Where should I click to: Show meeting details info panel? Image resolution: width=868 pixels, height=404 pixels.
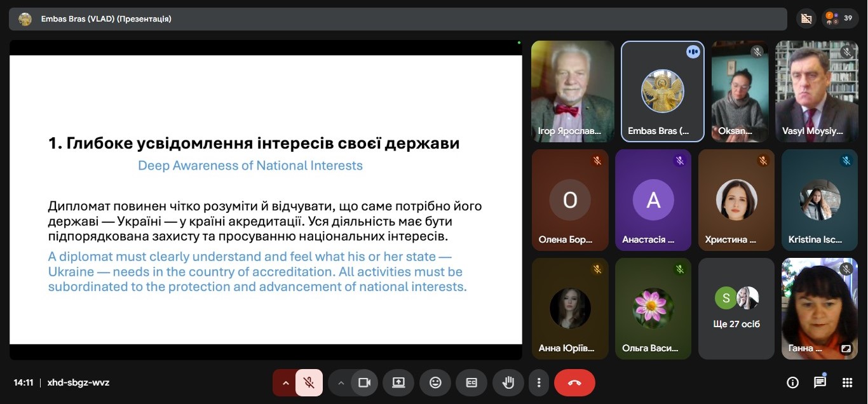click(792, 382)
